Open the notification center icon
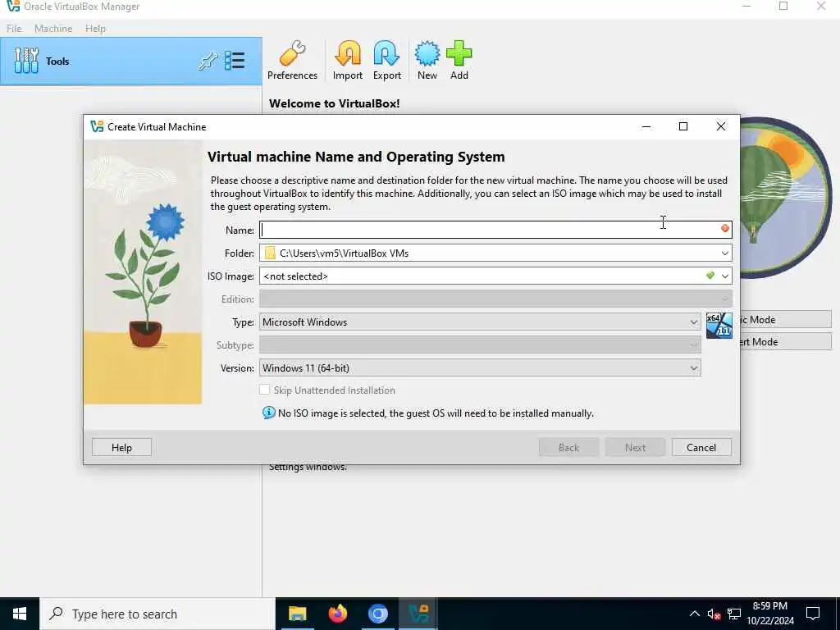The image size is (840, 630). (x=813, y=614)
